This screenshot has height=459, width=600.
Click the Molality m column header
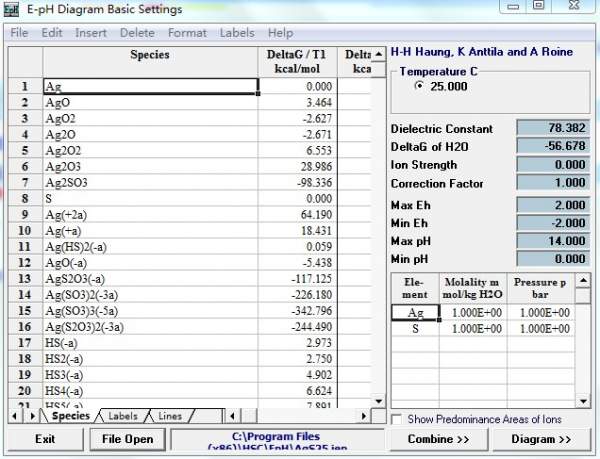tap(473, 288)
